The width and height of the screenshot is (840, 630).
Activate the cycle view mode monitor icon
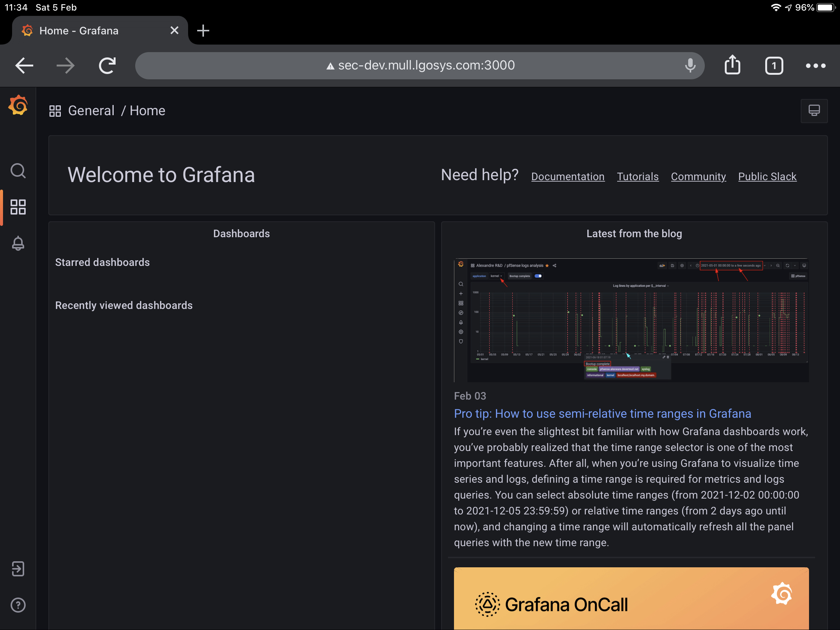pos(814,111)
